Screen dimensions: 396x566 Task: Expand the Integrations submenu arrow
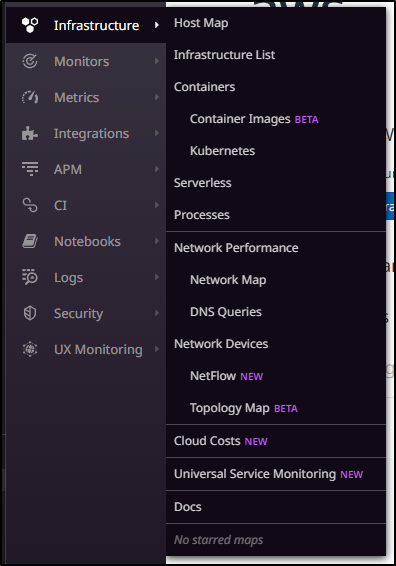[x=157, y=133]
